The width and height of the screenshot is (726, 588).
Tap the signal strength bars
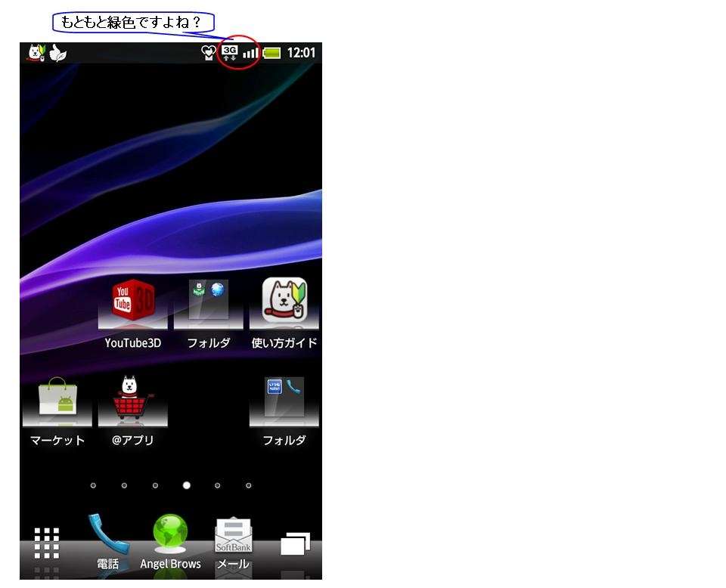point(251,54)
